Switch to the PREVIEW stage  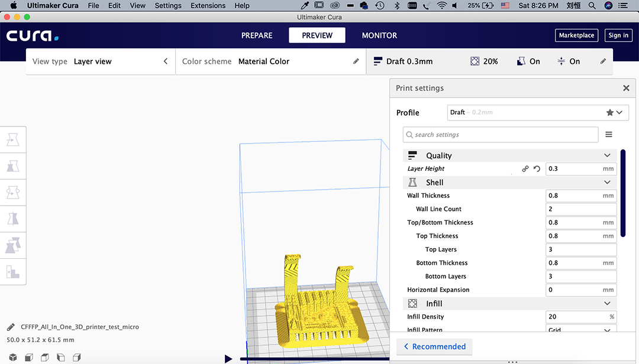(x=317, y=35)
